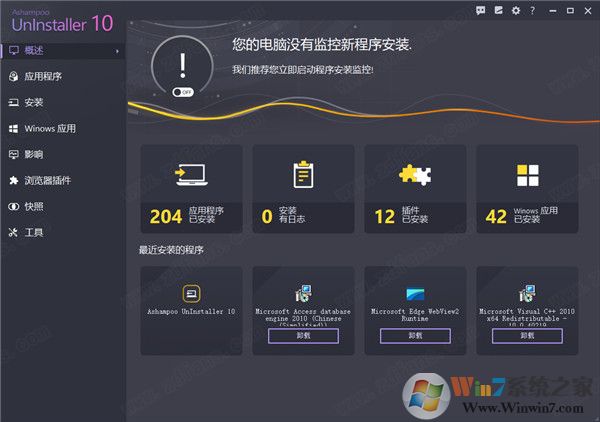This screenshot has height=422, width=600.
Task: Click the 应用程序 disc icon in sidebar
Action: pyautogui.click(x=14, y=77)
